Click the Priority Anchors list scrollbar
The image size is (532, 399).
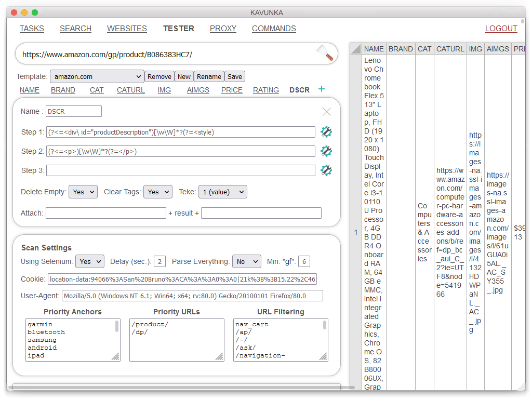coord(117,327)
